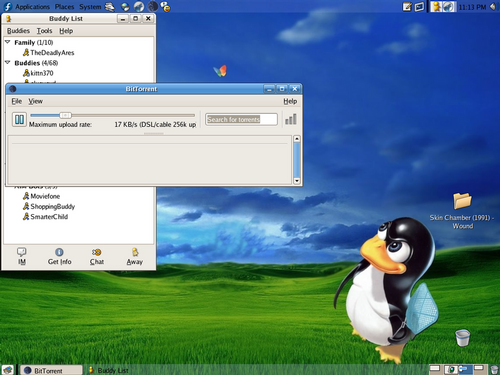The width and height of the screenshot is (500, 375).
Task: Click the wolf globe launcher in left panel
Action: (139, 7)
